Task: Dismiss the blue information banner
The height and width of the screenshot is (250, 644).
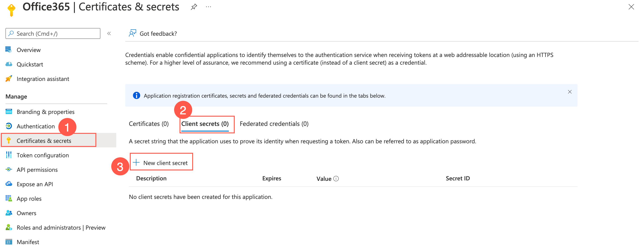Action: [570, 92]
